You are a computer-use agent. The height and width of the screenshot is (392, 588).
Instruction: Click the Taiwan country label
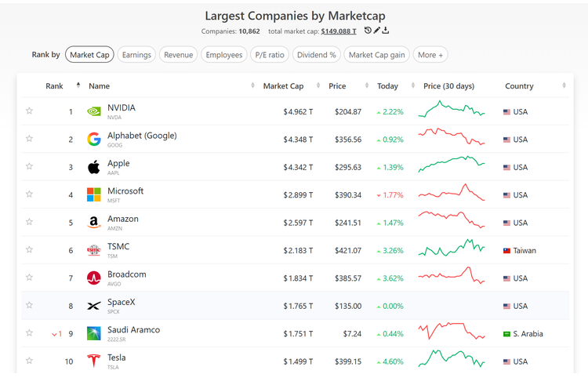pyautogui.click(x=524, y=251)
